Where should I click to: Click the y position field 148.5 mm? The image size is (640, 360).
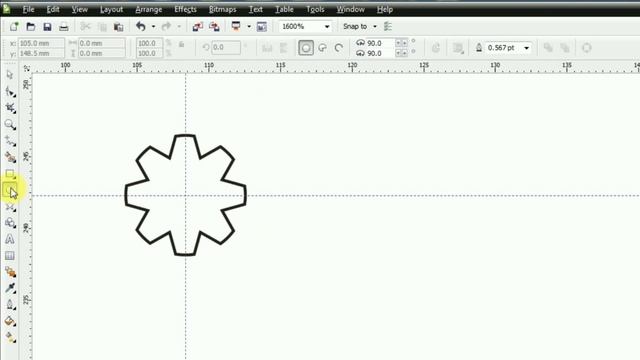tap(41, 53)
